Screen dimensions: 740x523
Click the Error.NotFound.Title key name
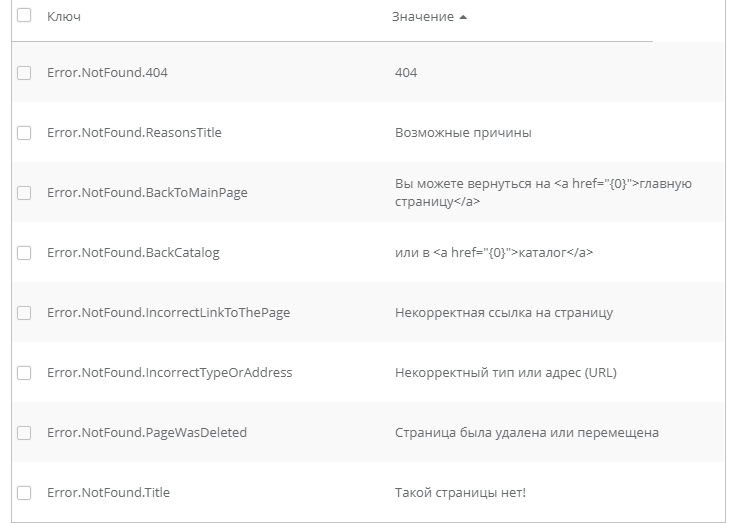tap(108, 493)
